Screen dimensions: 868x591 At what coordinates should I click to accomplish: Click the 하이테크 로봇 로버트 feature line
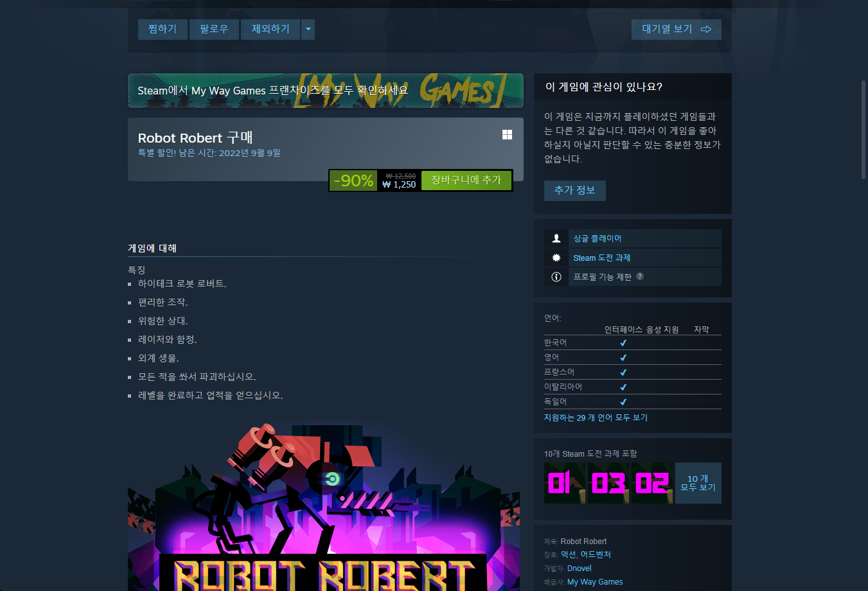click(x=182, y=283)
